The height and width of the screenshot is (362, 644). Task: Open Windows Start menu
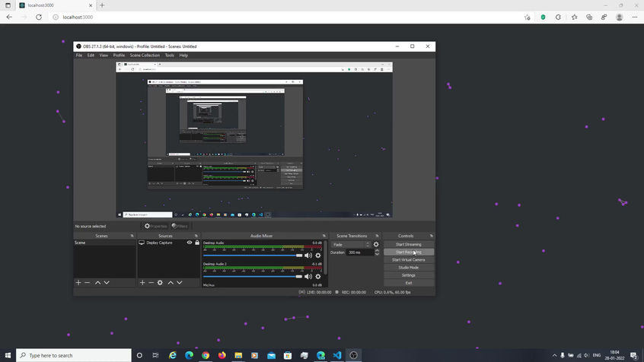click(8, 355)
